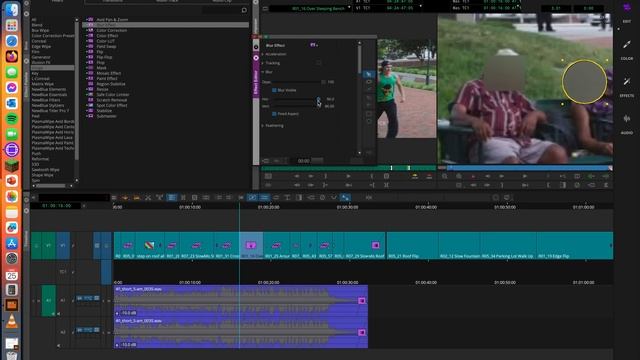Select Avid Pan & Zoom effect
The height and width of the screenshot is (360, 640).
click(112, 19)
